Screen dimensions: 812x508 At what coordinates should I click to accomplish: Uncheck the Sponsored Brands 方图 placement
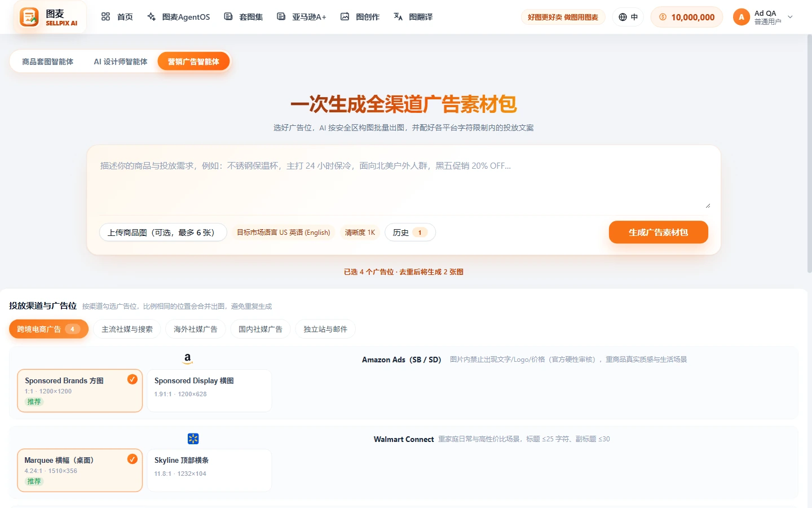80,391
